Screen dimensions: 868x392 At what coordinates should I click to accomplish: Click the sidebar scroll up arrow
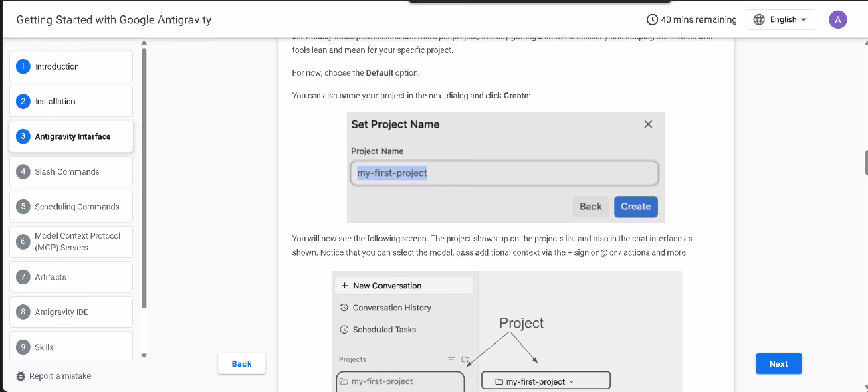point(144,43)
